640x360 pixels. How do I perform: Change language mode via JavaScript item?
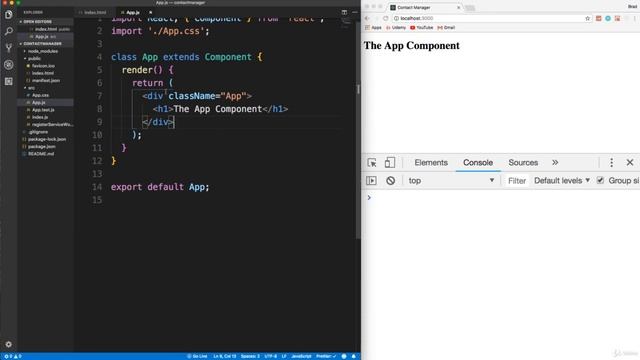point(301,356)
